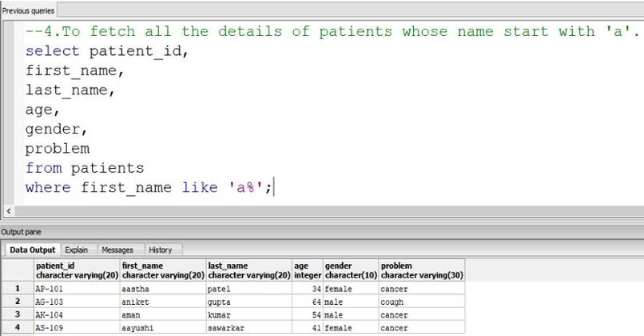644x336 pixels.
Task: Click the 'gender,' line in query
Action: tap(56, 129)
